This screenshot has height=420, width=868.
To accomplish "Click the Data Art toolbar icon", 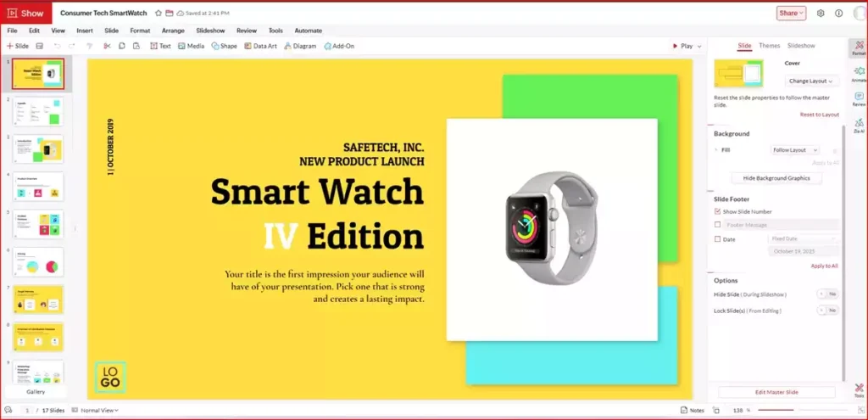I will 260,46.
